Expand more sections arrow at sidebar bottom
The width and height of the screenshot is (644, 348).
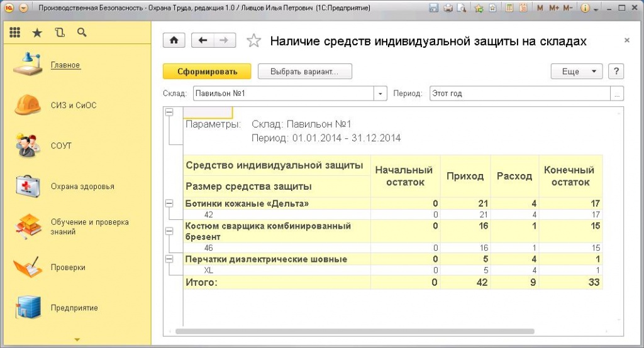[77, 340]
